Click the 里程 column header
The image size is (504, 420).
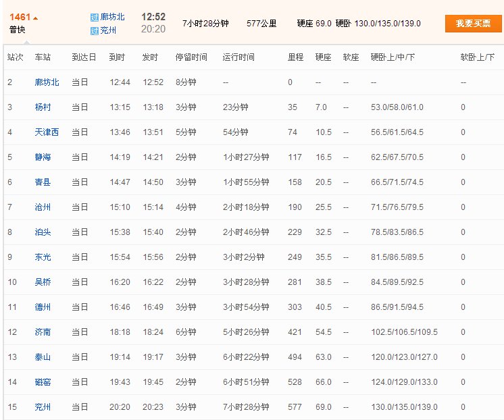point(296,57)
